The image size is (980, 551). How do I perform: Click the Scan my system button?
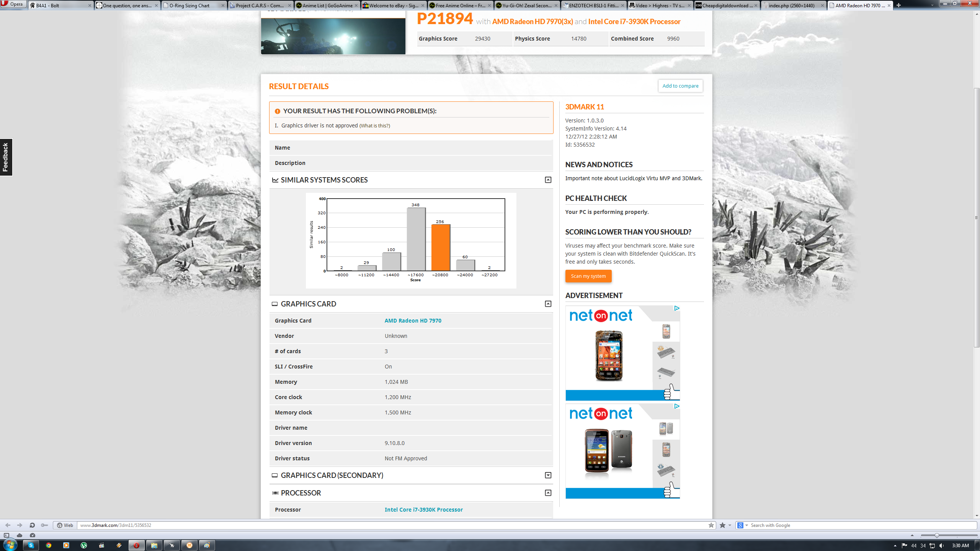coord(588,276)
